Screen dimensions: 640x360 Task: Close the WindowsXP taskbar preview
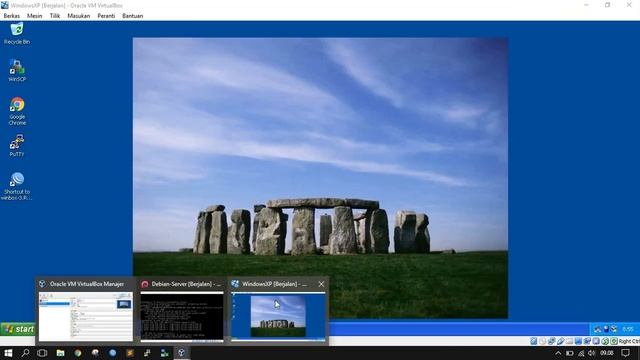[x=321, y=284]
